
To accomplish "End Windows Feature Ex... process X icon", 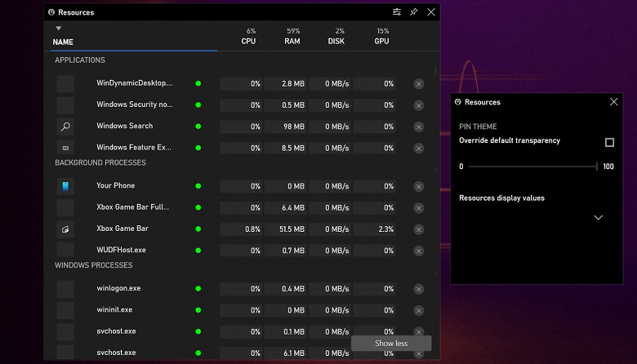I will pyautogui.click(x=419, y=149).
